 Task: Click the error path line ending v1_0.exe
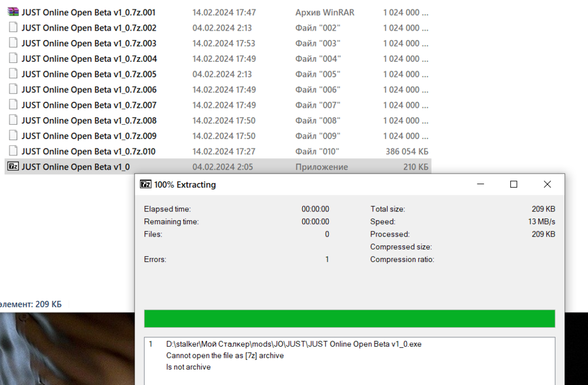click(x=294, y=344)
